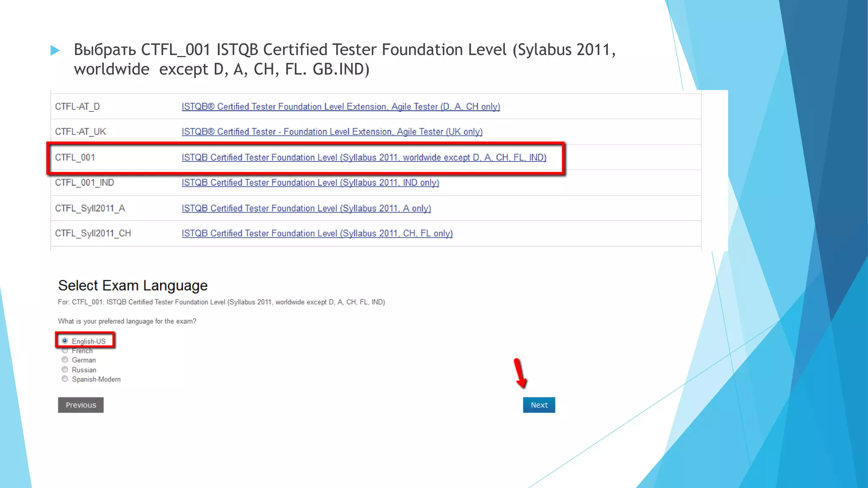Open the Agile Tester (UK only) exam link
This screenshot has height=488, width=868.
[x=332, y=132]
